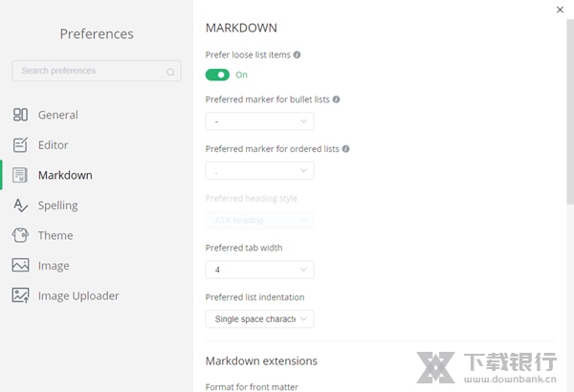Close the Preferences window
The width and height of the screenshot is (574, 392).
tap(560, 10)
